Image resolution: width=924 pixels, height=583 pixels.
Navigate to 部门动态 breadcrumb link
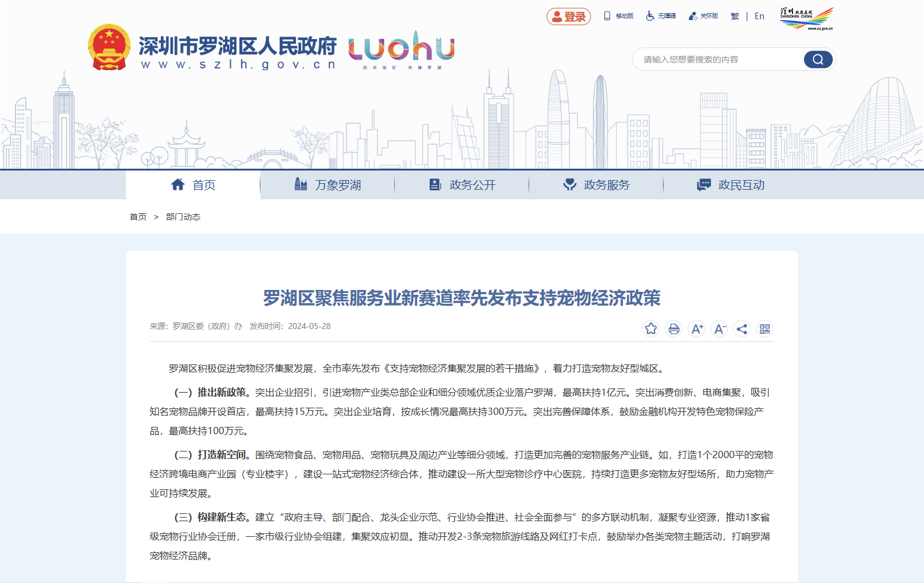point(184,217)
